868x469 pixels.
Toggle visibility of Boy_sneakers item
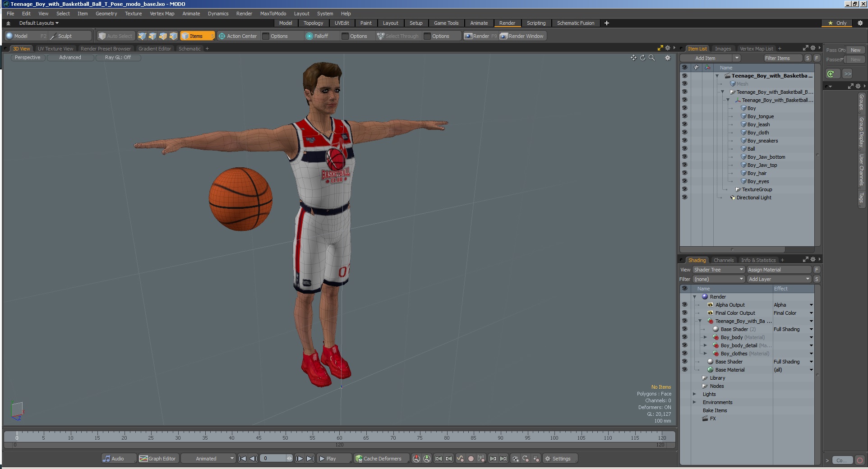point(684,141)
